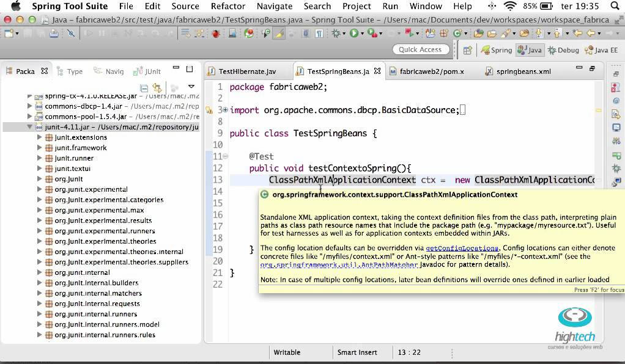The height and width of the screenshot is (364, 625).
Task: Switch to the Debug perspective
Action: click(563, 50)
